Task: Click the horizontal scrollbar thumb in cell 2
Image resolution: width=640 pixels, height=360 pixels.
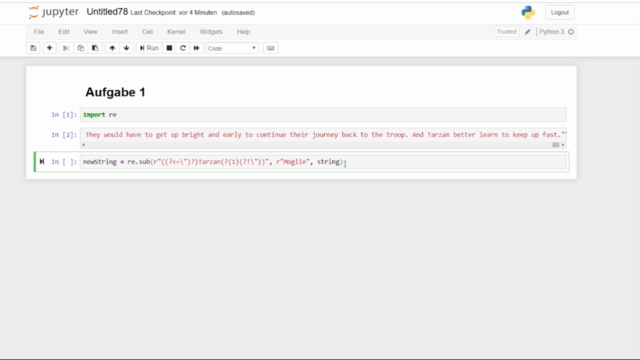Action: point(556,145)
